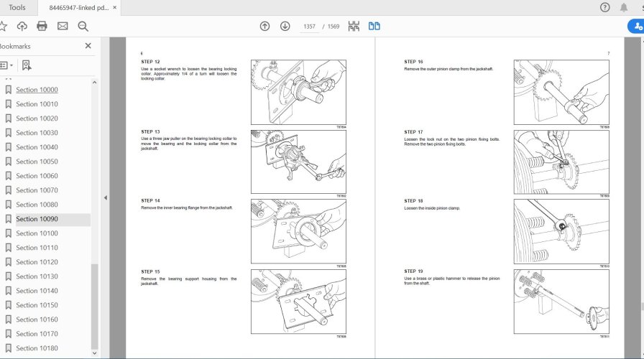Collapse the left navigation pane arrow
The height and width of the screenshot is (359, 644).
[106, 197]
